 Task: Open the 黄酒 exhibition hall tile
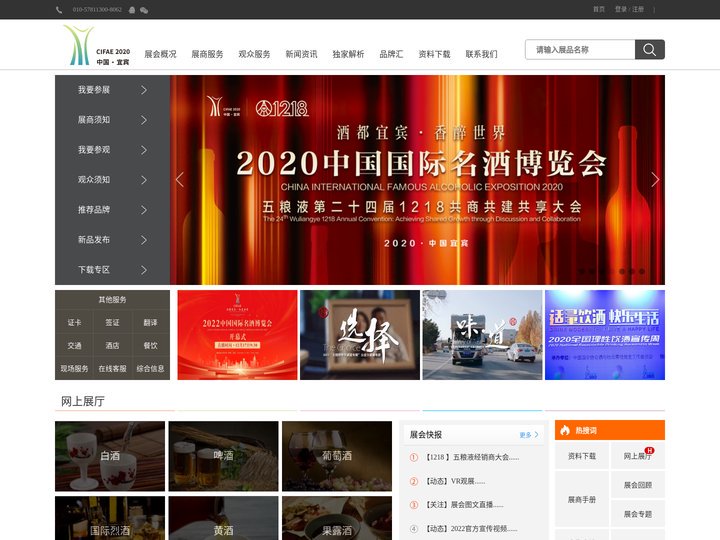tap(223, 518)
